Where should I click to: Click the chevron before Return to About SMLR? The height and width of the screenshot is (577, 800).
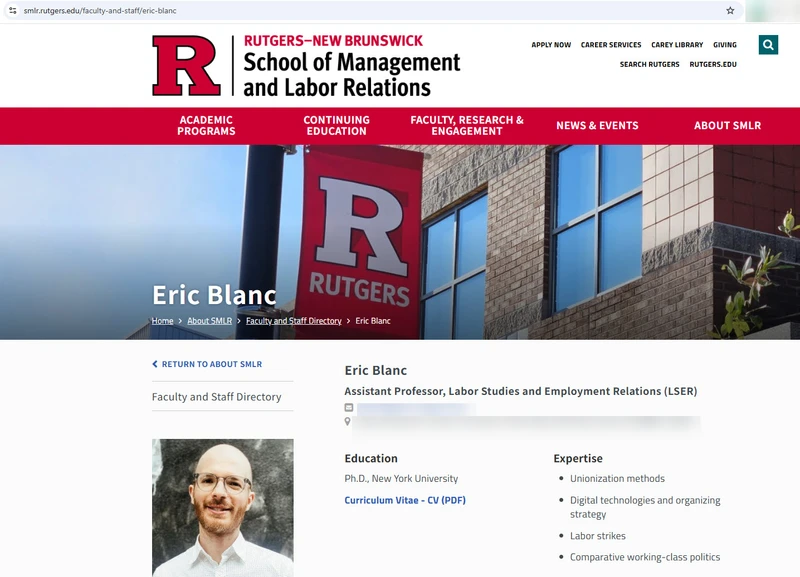pos(155,364)
